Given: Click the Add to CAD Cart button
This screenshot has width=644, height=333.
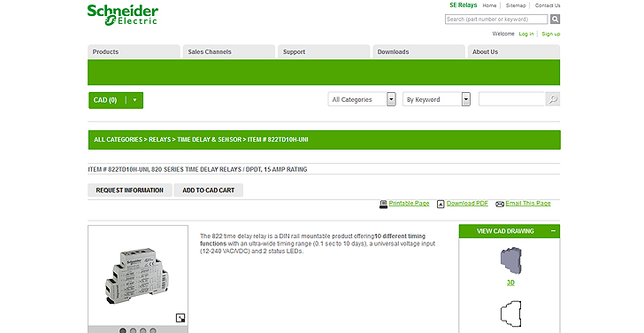Looking at the screenshot, I should [209, 190].
